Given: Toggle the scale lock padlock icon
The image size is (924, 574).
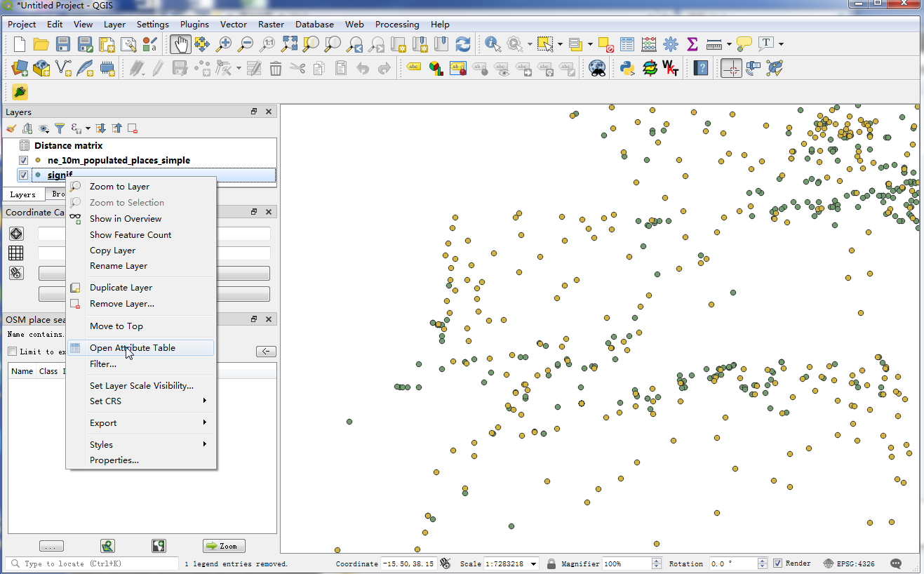Looking at the screenshot, I should point(551,563).
